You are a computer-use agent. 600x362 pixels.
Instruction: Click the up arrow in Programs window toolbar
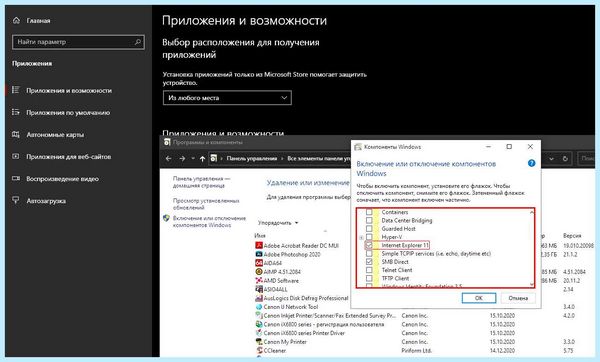(202, 158)
